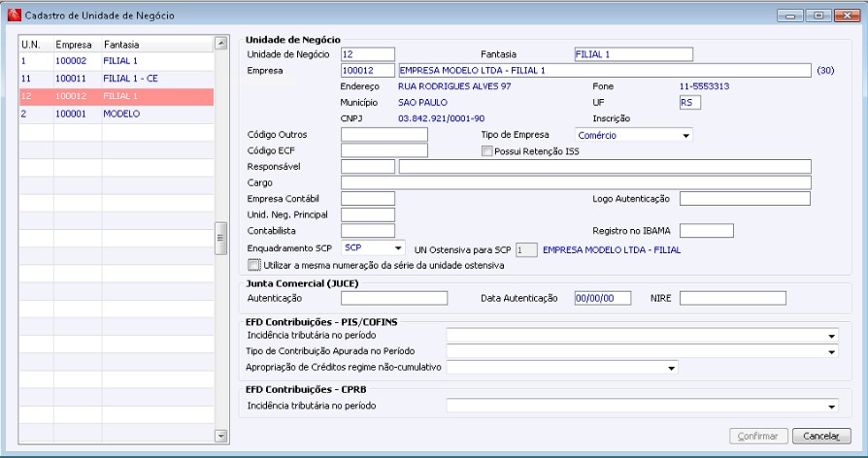Focus Fantasia input field
Screen dimensions: 868x458
[633, 54]
